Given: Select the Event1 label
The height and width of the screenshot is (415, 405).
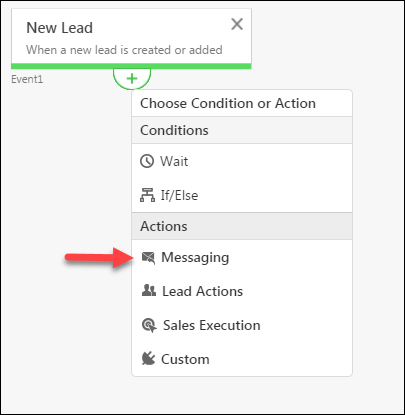Looking at the screenshot, I should pyautogui.click(x=27, y=79).
